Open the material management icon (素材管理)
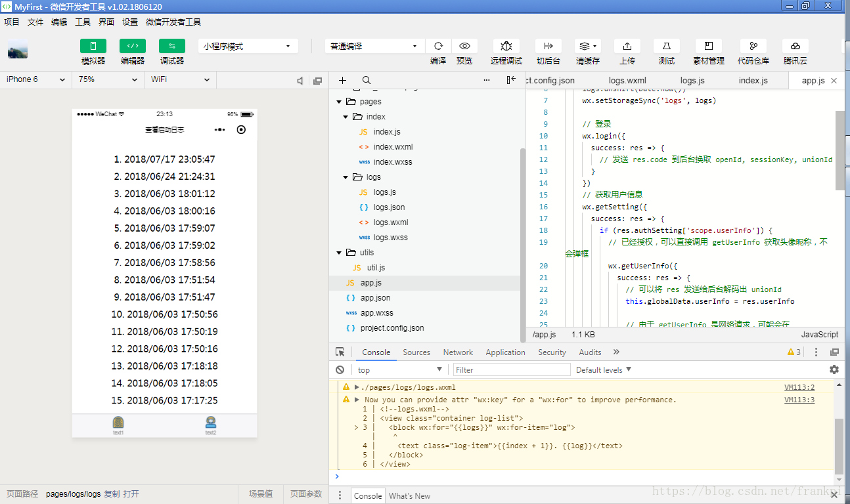 click(709, 46)
